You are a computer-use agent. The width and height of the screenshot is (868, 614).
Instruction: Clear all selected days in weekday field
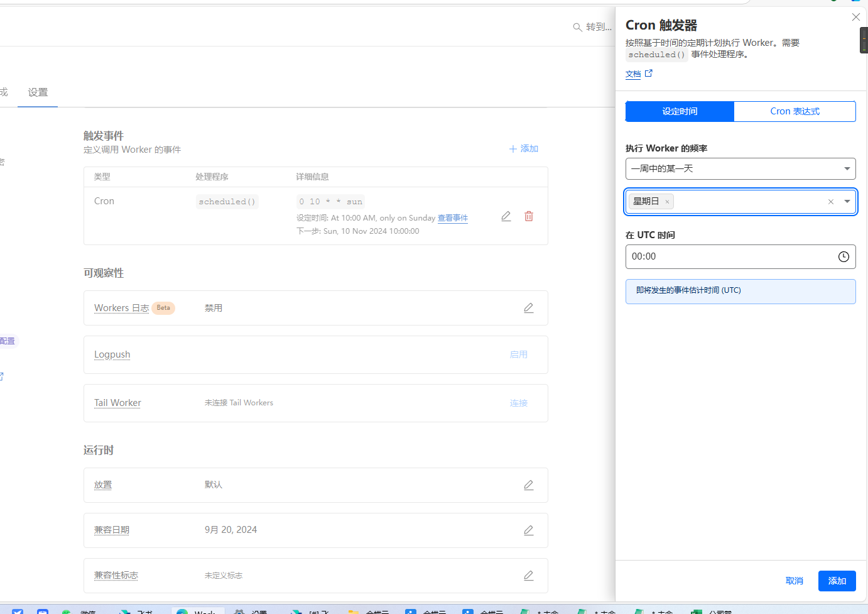click(831, 202)
